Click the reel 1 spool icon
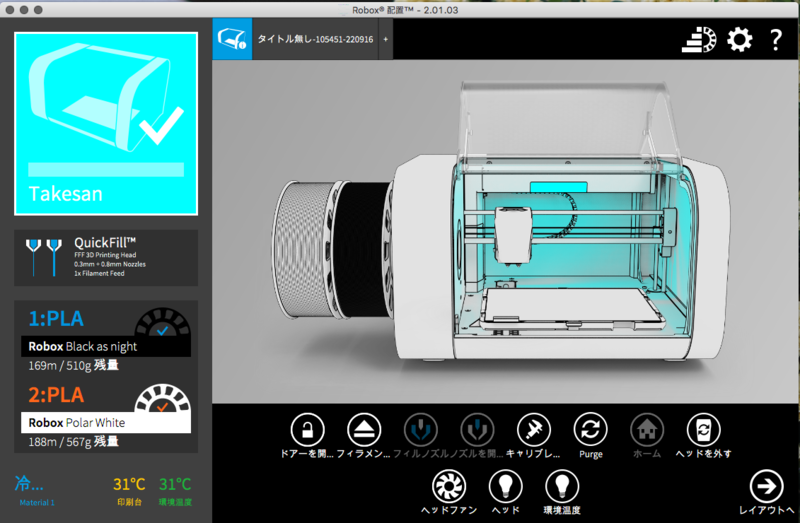Screen dimensions: 800x523 162,322
